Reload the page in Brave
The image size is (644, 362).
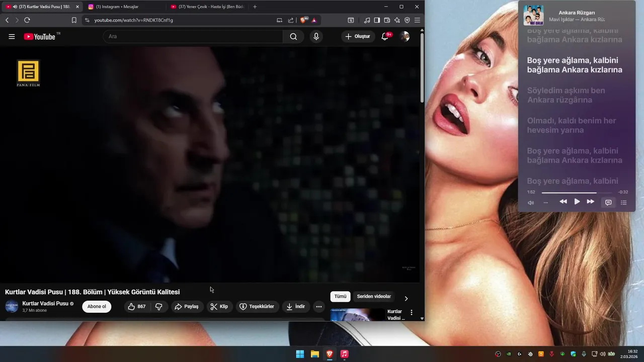[27, 20]
